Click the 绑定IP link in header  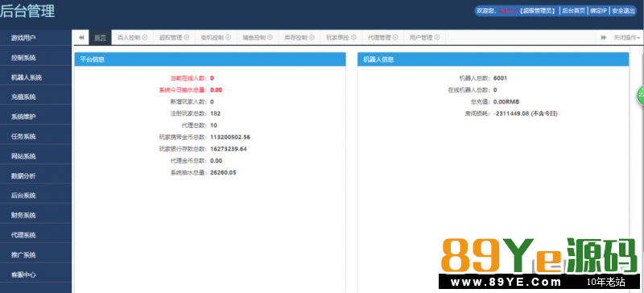598,11
